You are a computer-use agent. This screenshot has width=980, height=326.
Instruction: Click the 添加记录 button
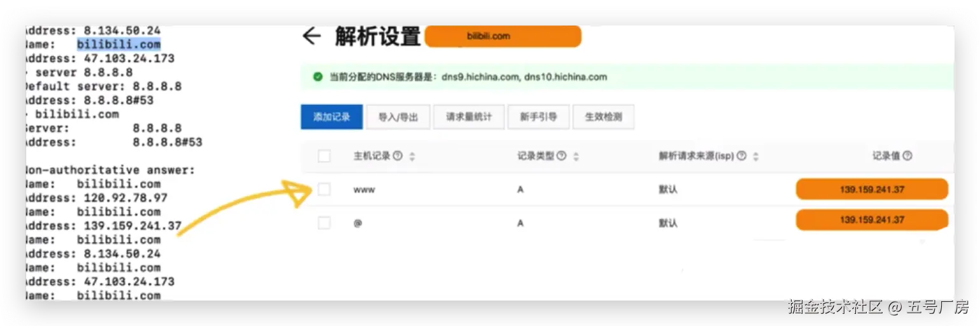(x=332, y=117)
